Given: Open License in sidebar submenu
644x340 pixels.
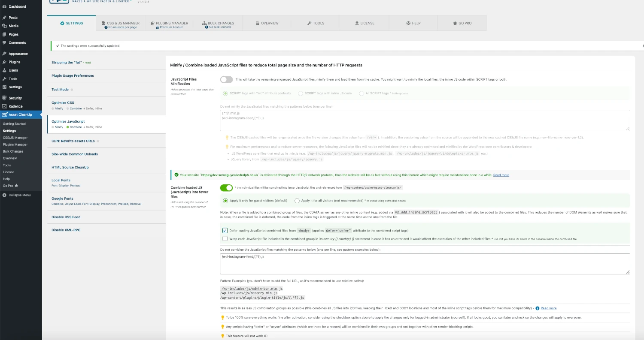Looking at the screenshot, I should click(x=9, y=172).
